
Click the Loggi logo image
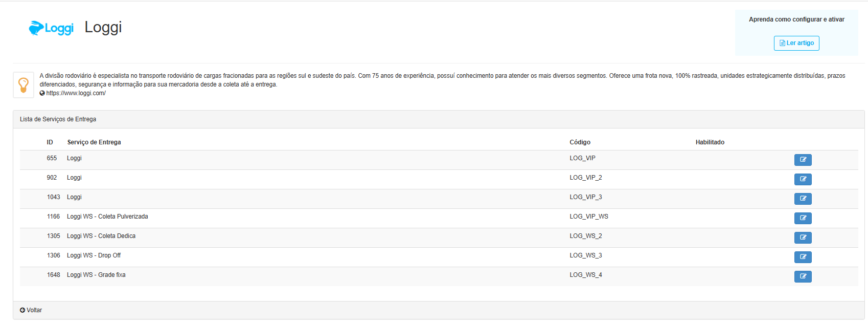(51, 28)
